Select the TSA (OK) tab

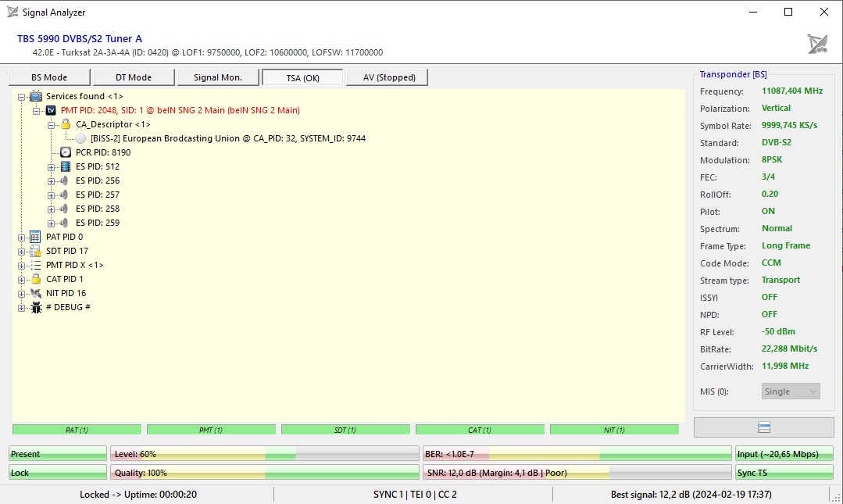coord(302,77)
